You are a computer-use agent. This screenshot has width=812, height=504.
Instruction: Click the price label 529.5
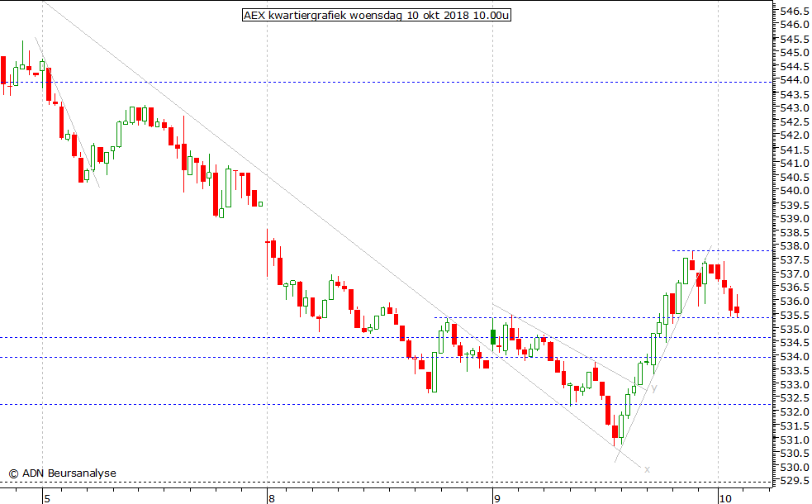point(795,481)
